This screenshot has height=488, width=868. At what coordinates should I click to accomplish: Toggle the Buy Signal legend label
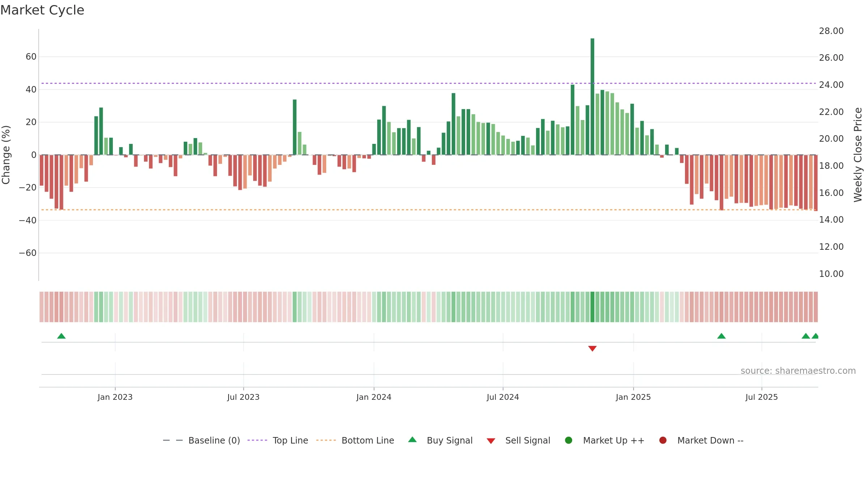(450, 440)
